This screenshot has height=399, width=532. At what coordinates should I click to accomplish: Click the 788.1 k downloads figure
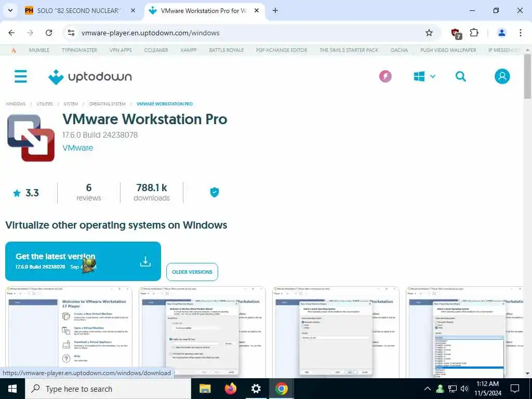[152, 193]
